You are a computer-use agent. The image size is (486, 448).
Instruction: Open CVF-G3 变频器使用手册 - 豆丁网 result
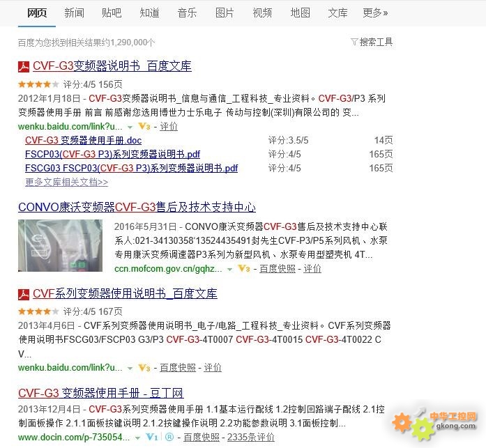point(101,393)
